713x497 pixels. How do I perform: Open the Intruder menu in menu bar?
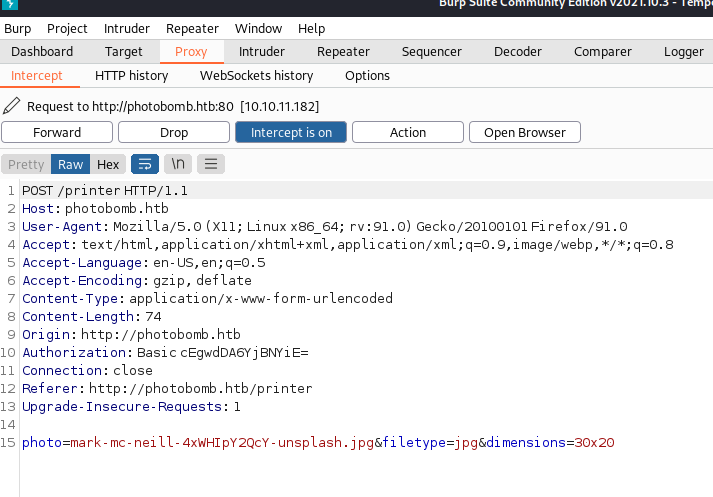[127, 29]
